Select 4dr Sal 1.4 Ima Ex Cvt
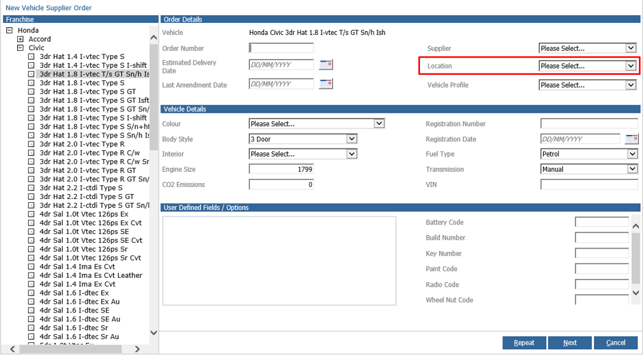Screen dimensions: 644x355 point(77,284)
